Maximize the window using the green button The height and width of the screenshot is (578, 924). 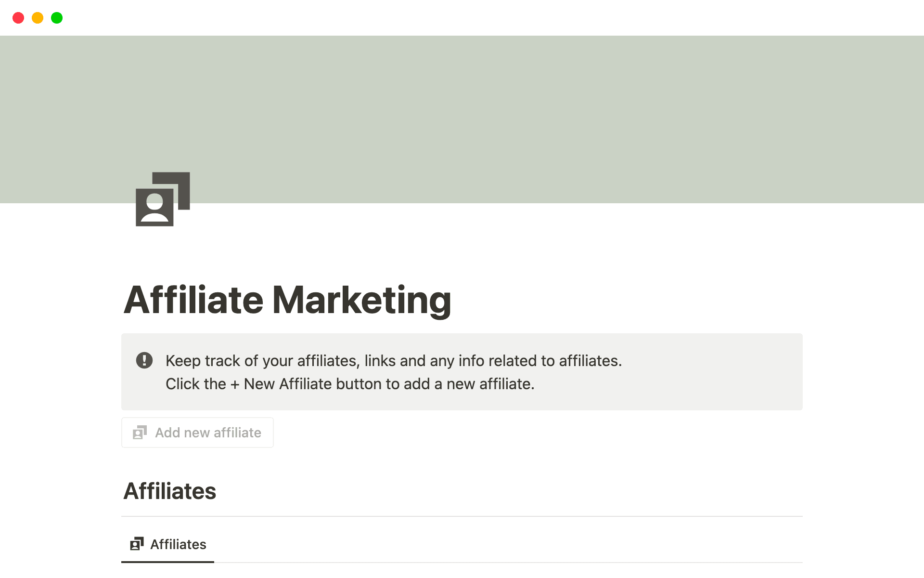[x=57, y=18]
